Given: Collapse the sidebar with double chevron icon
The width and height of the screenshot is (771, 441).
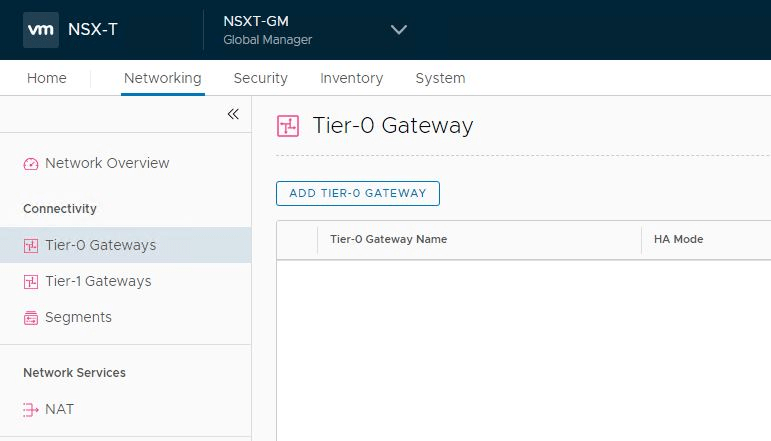Looking at the screenshot, I should click(x=233, y=114).
